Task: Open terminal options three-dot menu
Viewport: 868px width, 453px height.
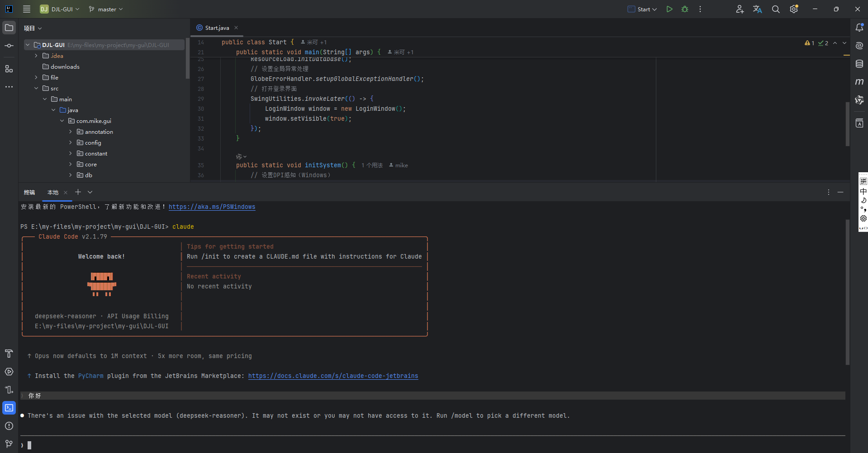Action: 829,192
